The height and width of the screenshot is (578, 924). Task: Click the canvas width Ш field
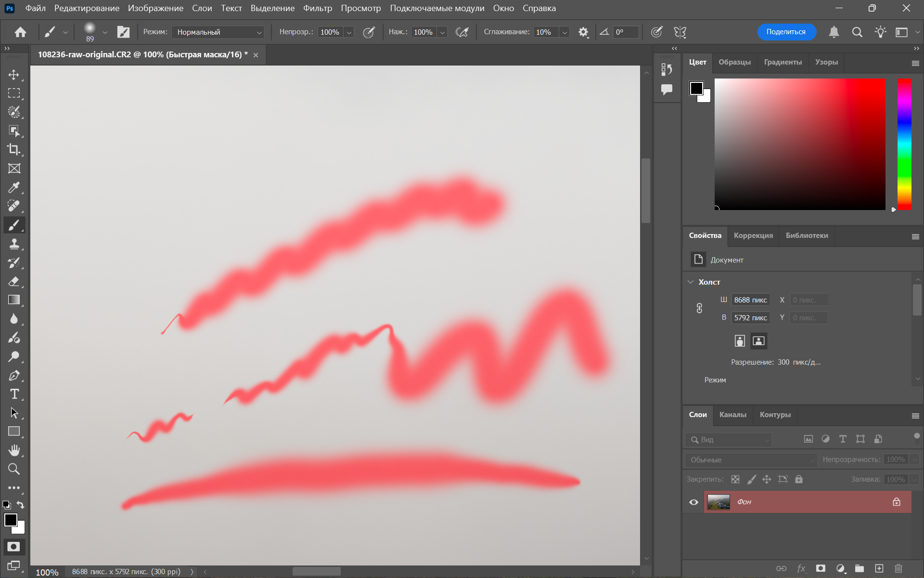click(750, 300)
